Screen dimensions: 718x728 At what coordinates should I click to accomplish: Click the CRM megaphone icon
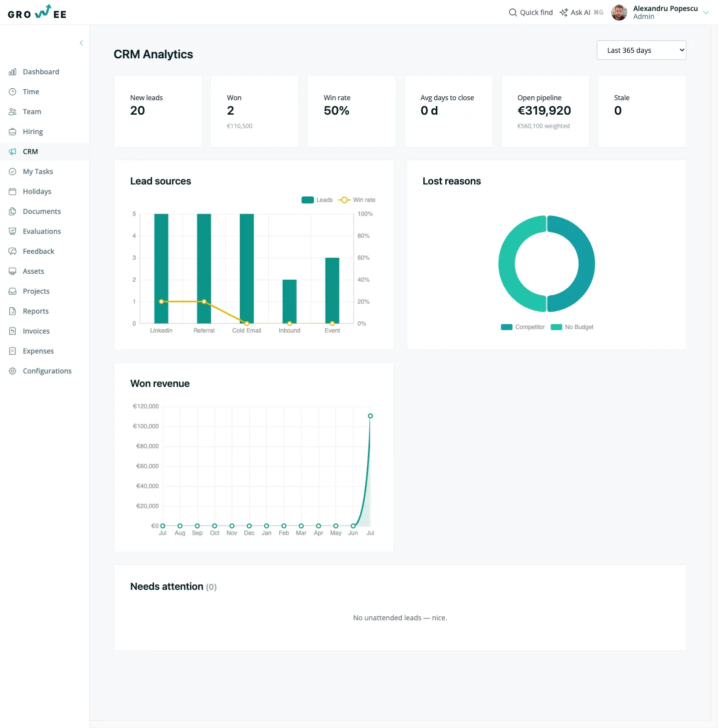coord(12,152)
